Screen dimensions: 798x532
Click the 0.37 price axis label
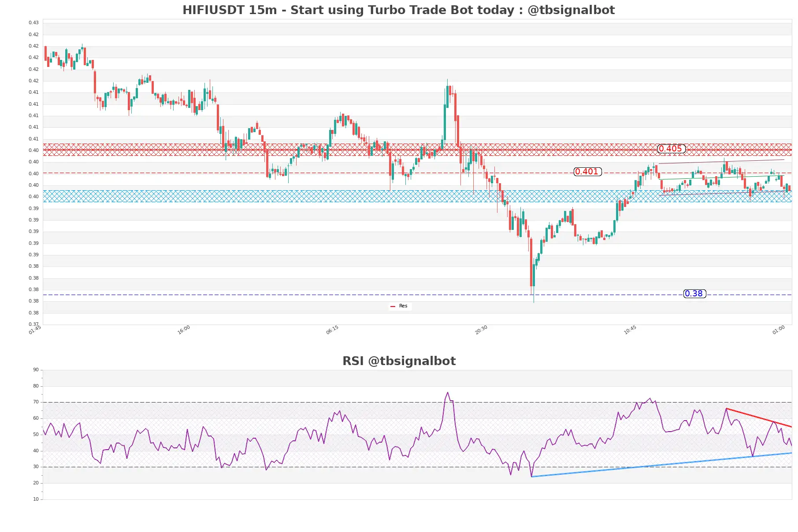click(33, 324)
